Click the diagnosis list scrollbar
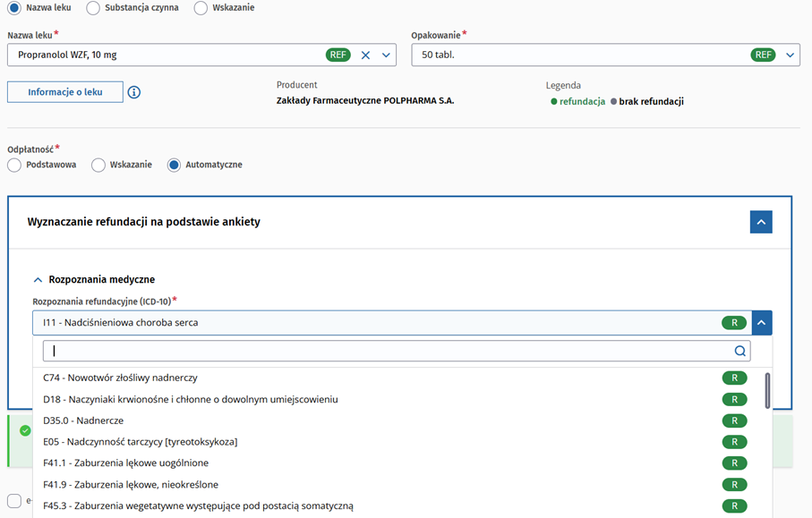 tap(767, 391)
